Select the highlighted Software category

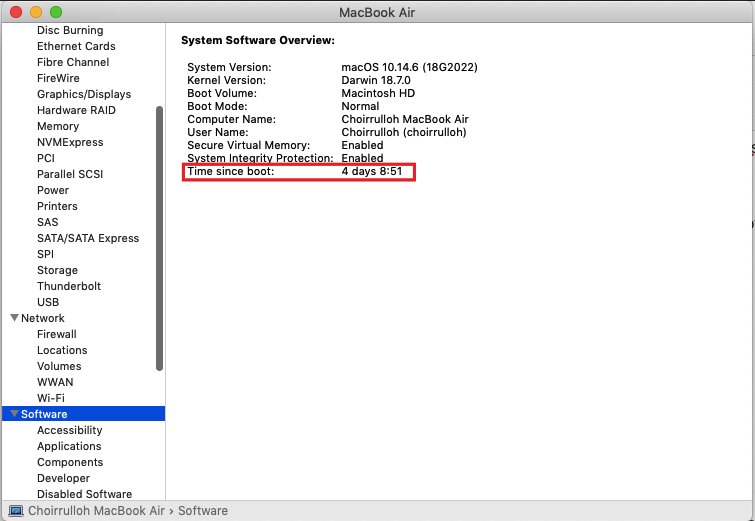(83, 414)
